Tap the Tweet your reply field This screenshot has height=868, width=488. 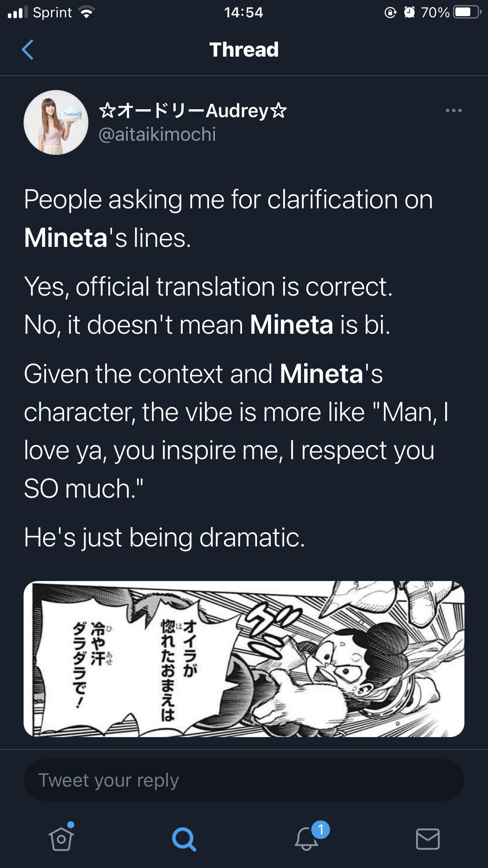point(244,780)
